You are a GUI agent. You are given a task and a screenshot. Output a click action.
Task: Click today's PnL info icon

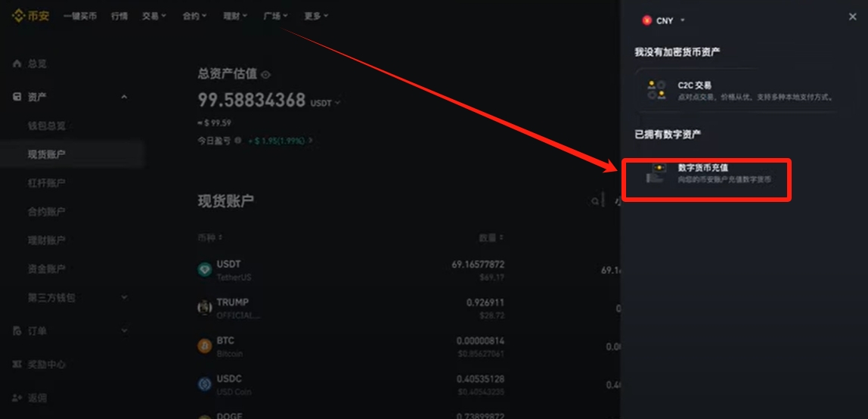click(238, 141)
